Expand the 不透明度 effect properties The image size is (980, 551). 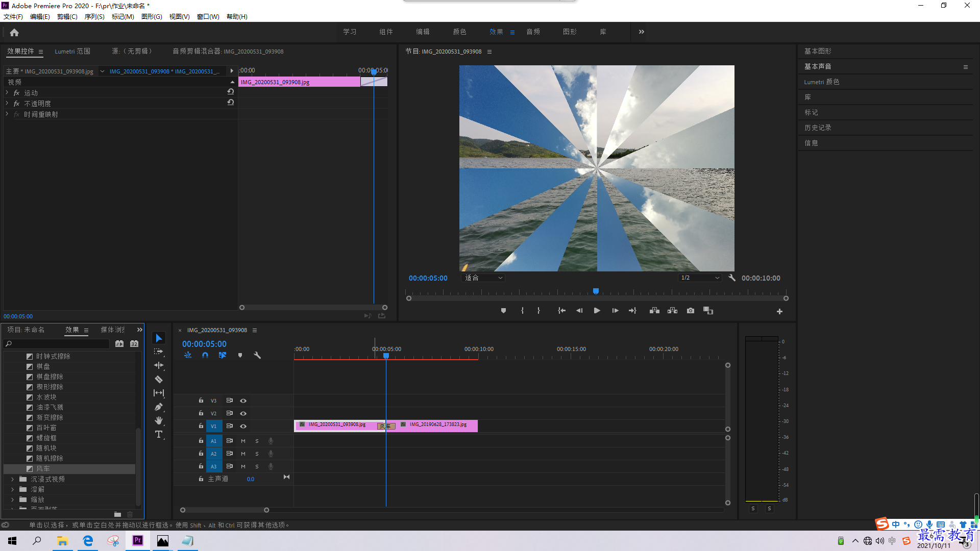pos(7,104)
